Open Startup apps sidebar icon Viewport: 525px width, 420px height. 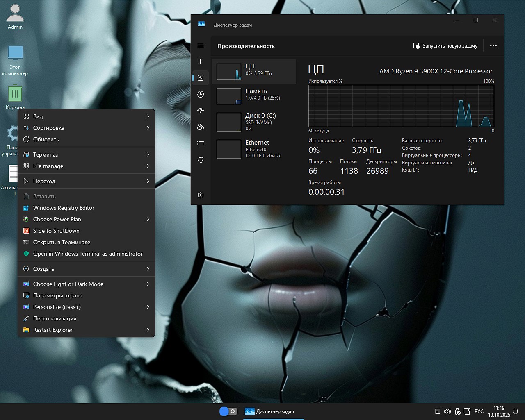[201, 111]
